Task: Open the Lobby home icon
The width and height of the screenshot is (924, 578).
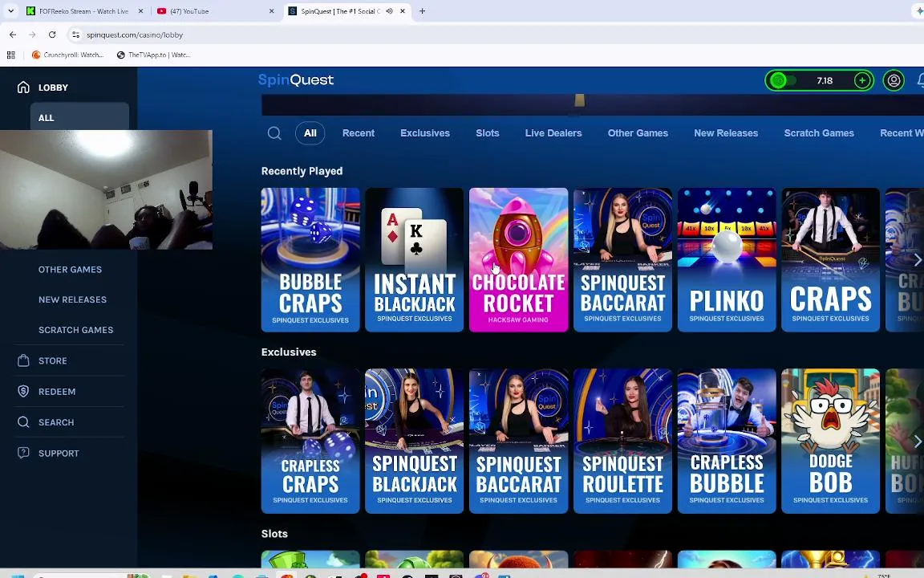Action: coord(23,88)
